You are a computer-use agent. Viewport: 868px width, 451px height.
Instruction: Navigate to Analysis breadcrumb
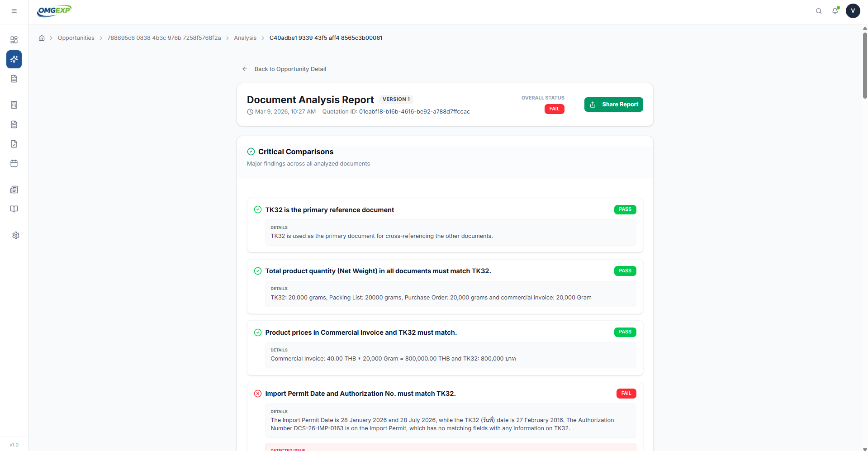(x=245, y=38)
